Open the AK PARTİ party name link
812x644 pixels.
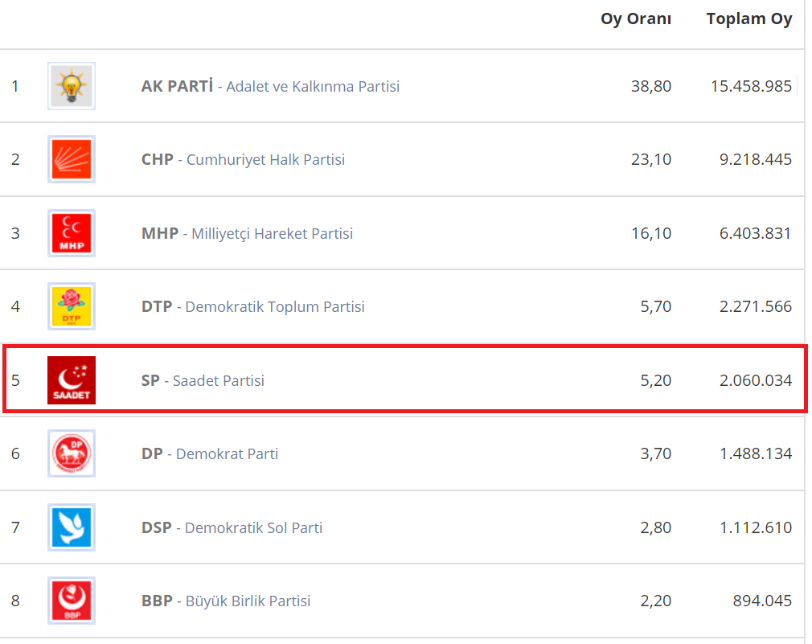[x=270, y=86]
